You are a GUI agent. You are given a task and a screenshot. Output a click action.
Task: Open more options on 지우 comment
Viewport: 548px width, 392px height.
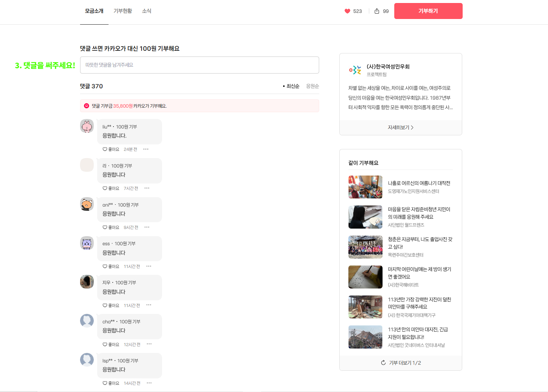point(149,305)
